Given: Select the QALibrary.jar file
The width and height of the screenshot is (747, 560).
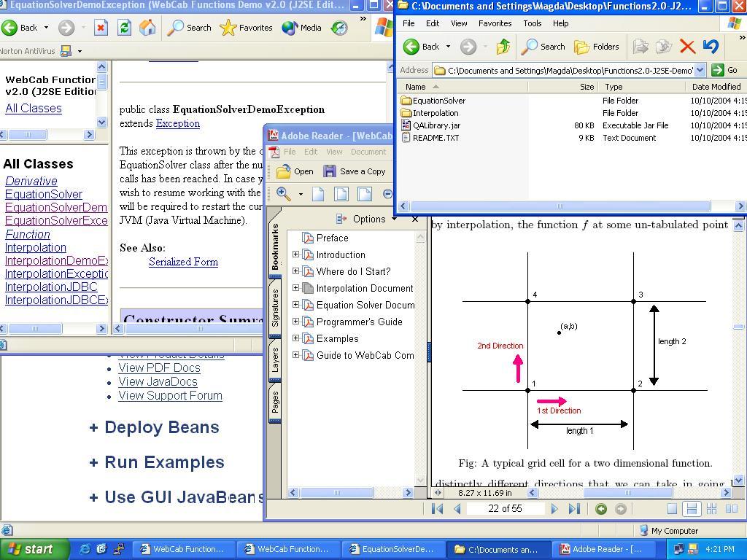Looking at the screenshot, I should click(x=436, y=125).
